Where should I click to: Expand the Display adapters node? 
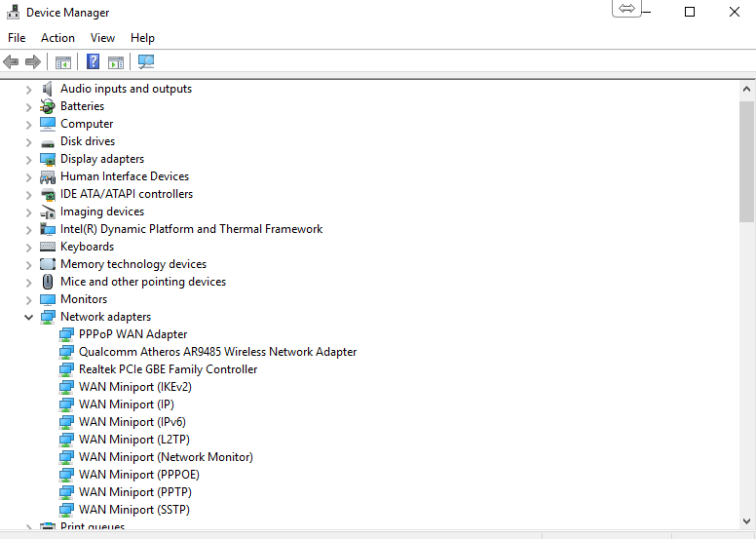click(x=28, y=160)
